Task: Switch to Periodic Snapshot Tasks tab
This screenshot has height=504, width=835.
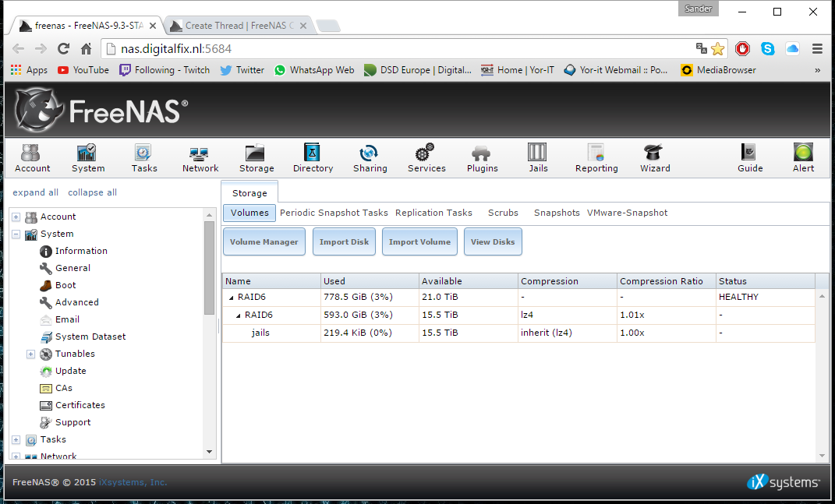Action: [x=334, y=213]
